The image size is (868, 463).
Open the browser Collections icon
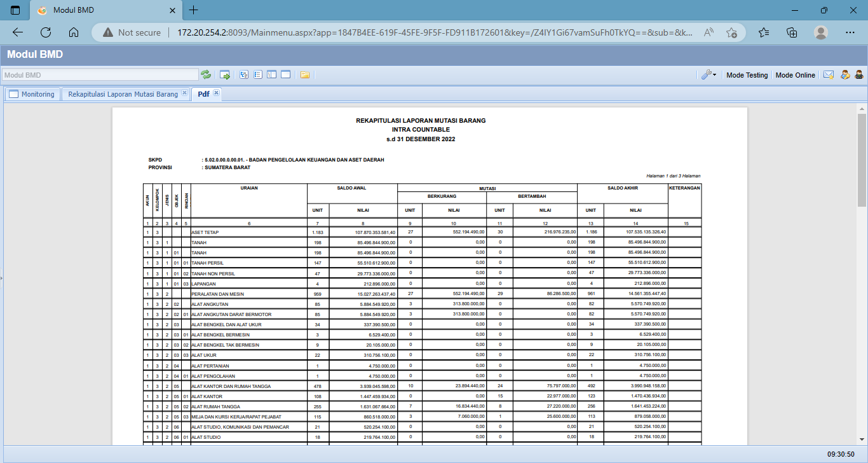point(792,32)
